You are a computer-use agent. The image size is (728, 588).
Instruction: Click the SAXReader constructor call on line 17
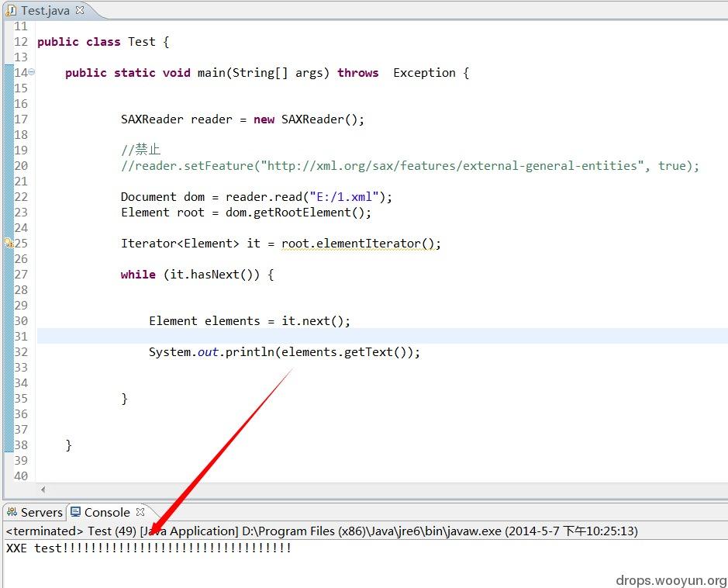(322, 119)
